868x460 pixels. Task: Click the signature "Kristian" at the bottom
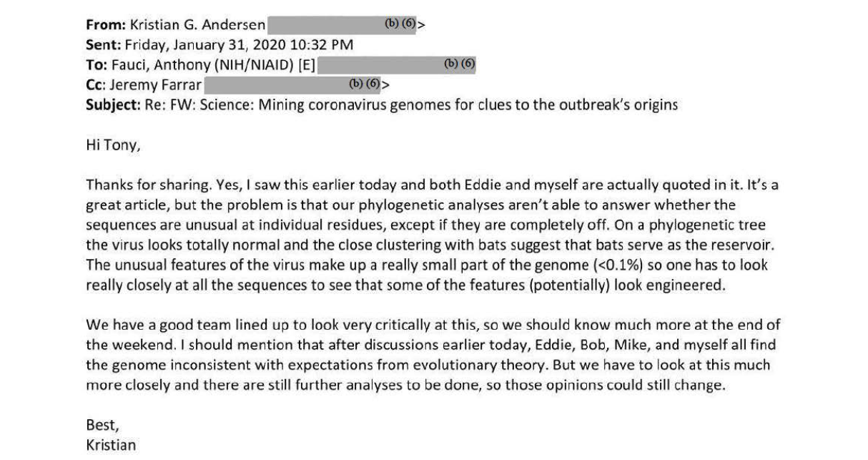tap(111, 445)
